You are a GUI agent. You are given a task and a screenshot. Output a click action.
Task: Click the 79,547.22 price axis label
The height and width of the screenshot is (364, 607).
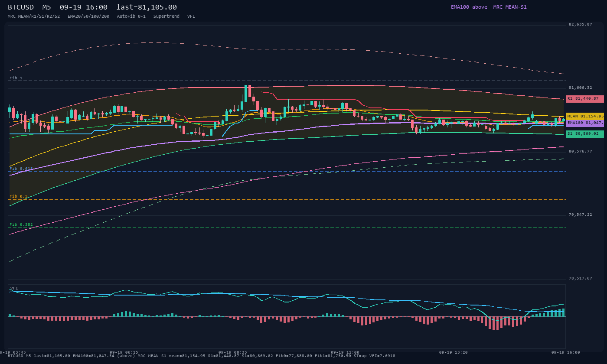(581, 214)
